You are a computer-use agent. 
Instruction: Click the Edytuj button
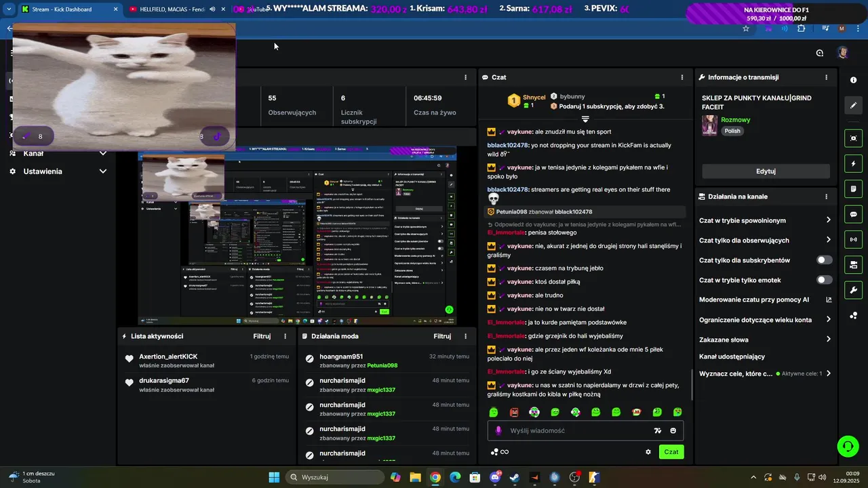point(766,171)
